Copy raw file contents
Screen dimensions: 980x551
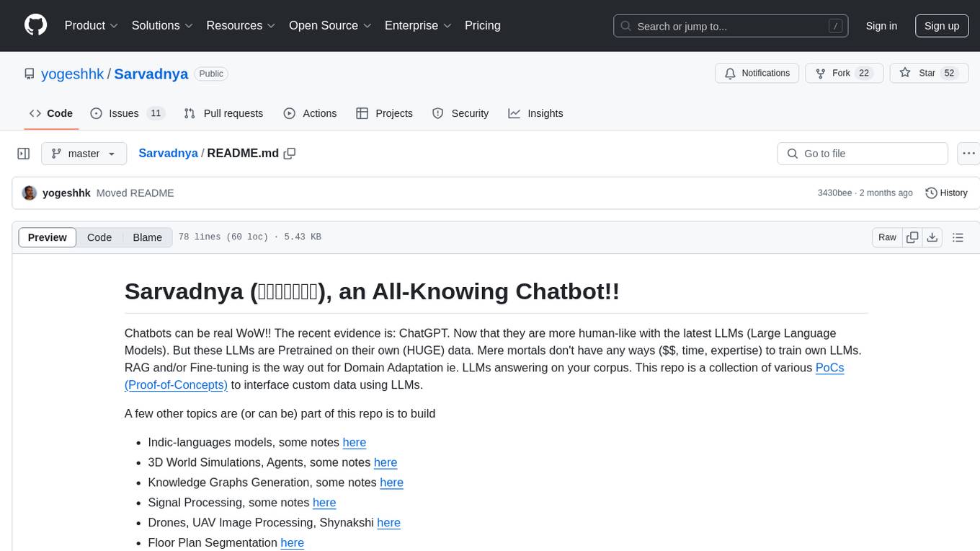912,237
